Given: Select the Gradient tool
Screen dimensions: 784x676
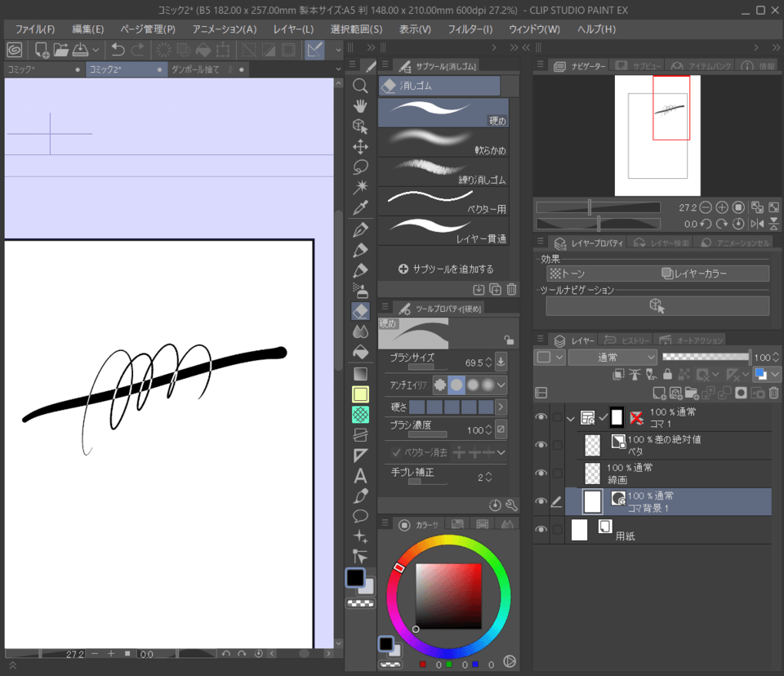Looking at the screenshot, I should pyautogui.click(x=360, y=373).
